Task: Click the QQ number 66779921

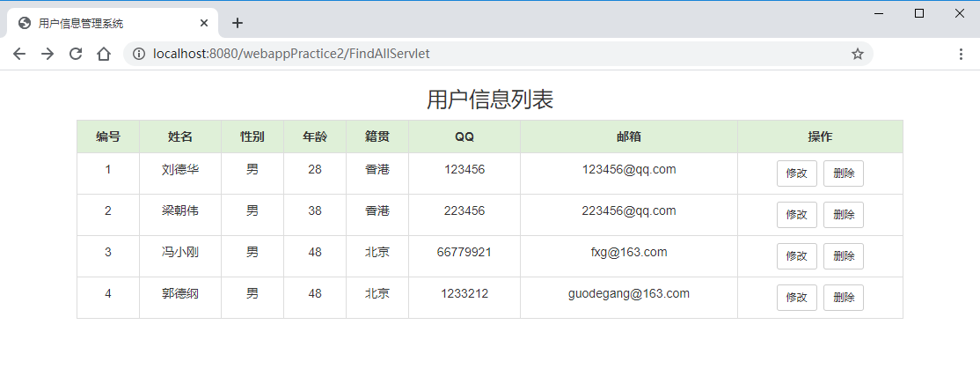Action: (x=464, y=252)
